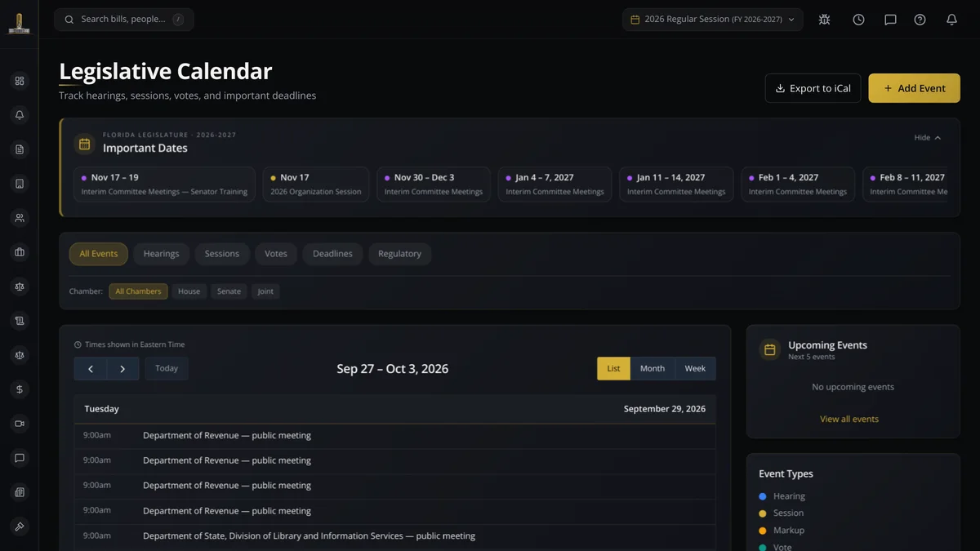Open the gavel icon in the sidebar
980x551 pixels.
pyautogui.click(x=20, y=527)
